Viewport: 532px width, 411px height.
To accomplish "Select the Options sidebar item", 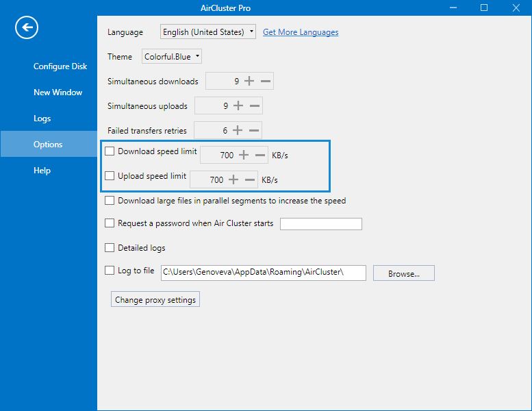I will [x=49, y=144].
